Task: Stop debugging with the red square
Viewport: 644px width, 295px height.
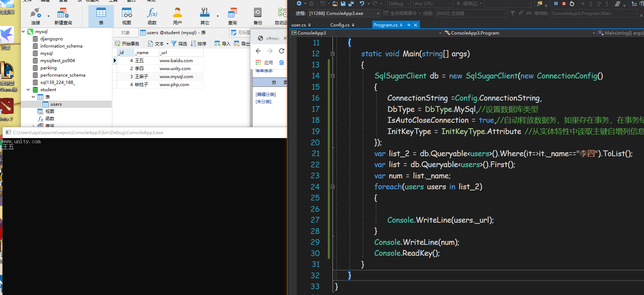Action: (564, 3)
